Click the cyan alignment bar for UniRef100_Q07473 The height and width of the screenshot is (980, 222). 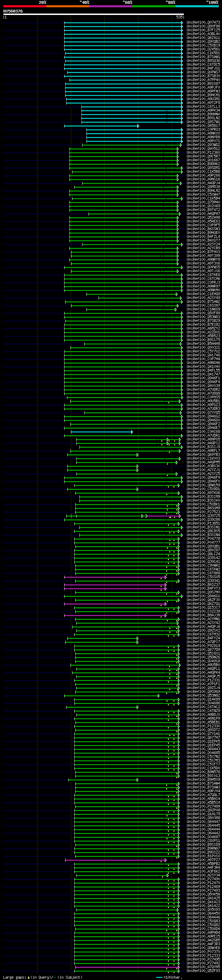[123, 23]
